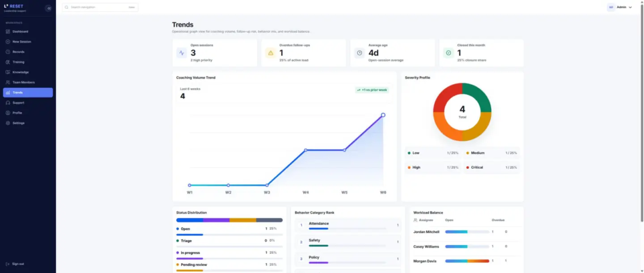Screen dimensions: 644x273
Task: Open Team Members via people icon
Action: coord(8,82)
